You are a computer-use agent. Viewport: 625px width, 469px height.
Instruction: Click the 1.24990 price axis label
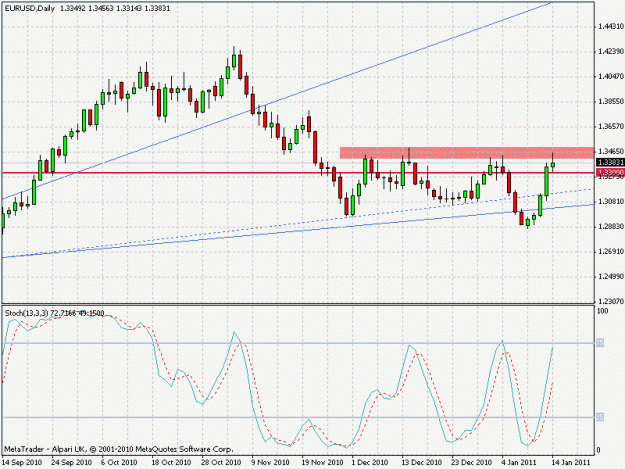(610, 277)
